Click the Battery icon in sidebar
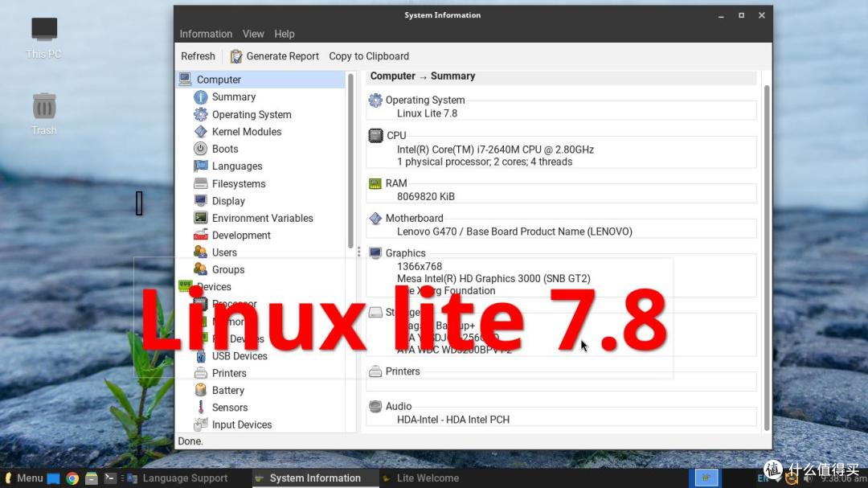The width and height of the screenshot is (868, 488). click(x=200, y=390)
